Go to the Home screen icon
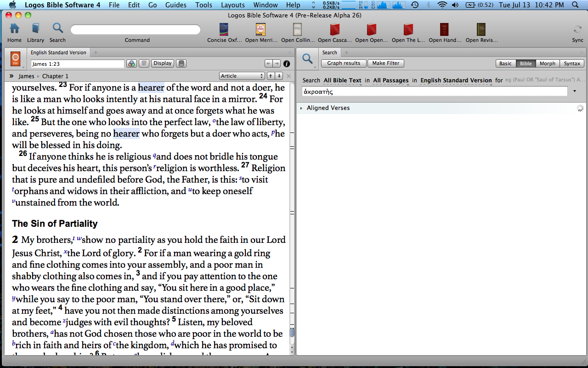The image size is (588, 368). coord(14,29)
